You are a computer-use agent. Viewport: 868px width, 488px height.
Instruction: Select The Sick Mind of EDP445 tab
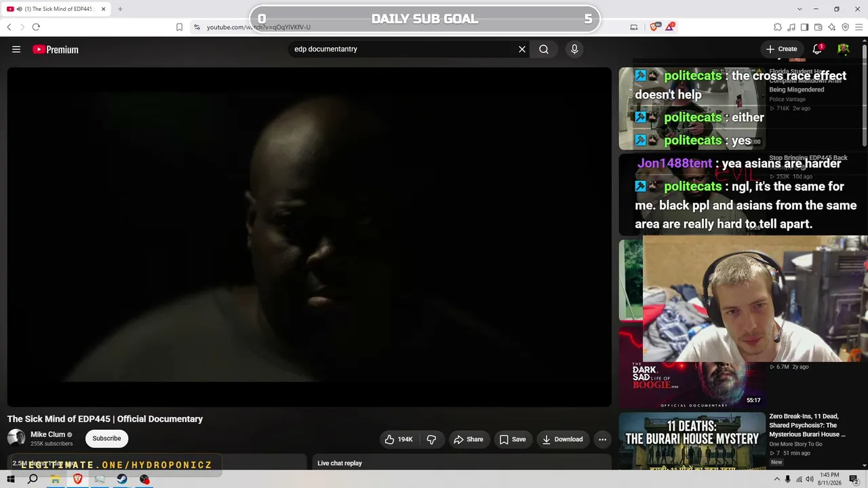point(56,9)
